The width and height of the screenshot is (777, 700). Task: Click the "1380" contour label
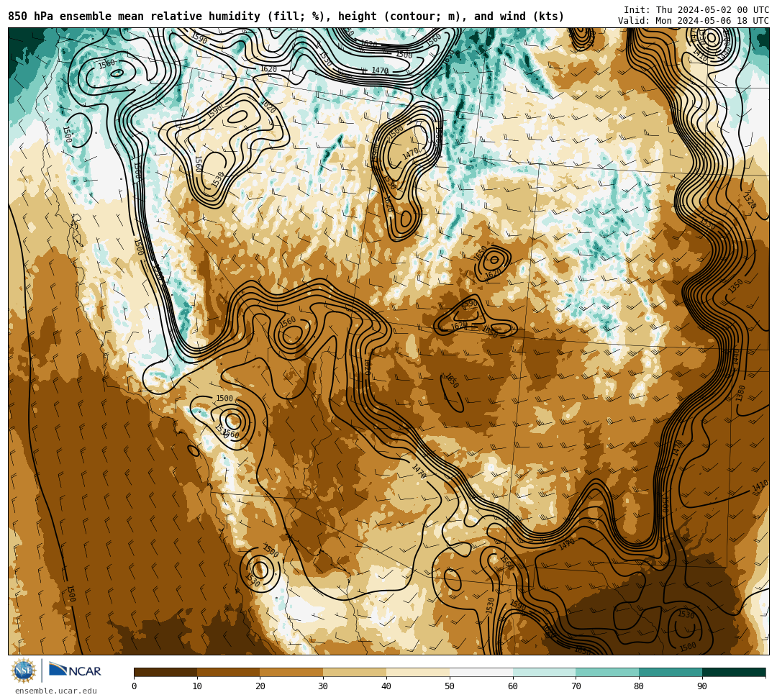pos(740,394)
